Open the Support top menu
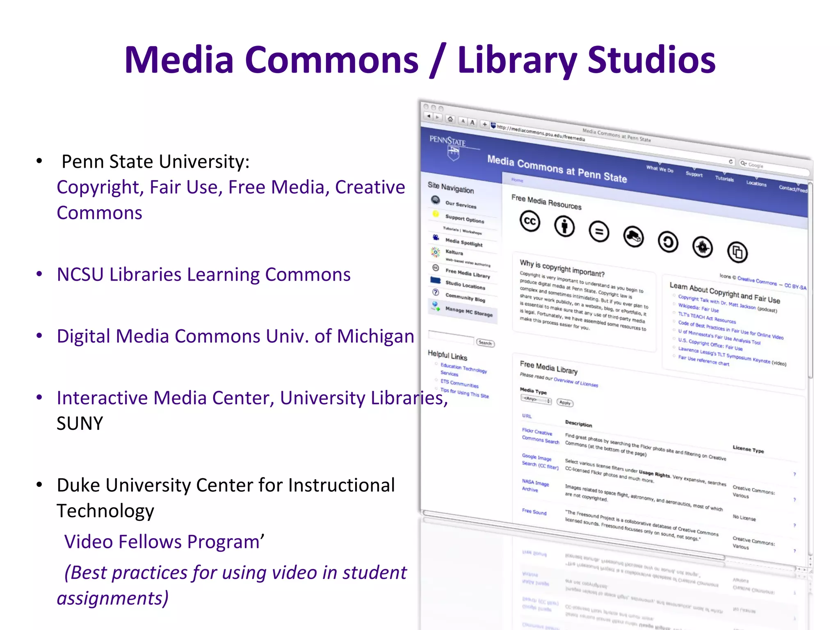 pos(694,174)
